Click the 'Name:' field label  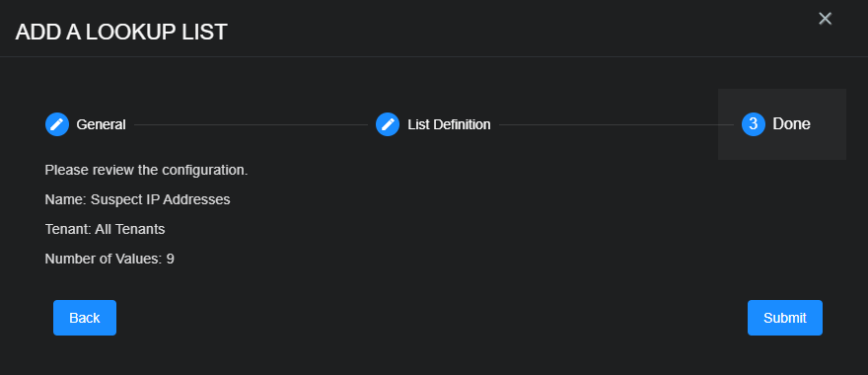pos(65,199)
